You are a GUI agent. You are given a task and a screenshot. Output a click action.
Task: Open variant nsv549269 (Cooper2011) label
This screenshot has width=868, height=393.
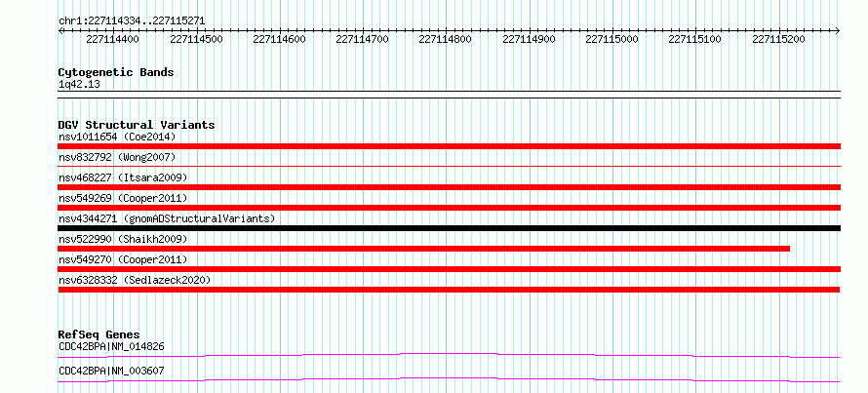coord(123,198)
